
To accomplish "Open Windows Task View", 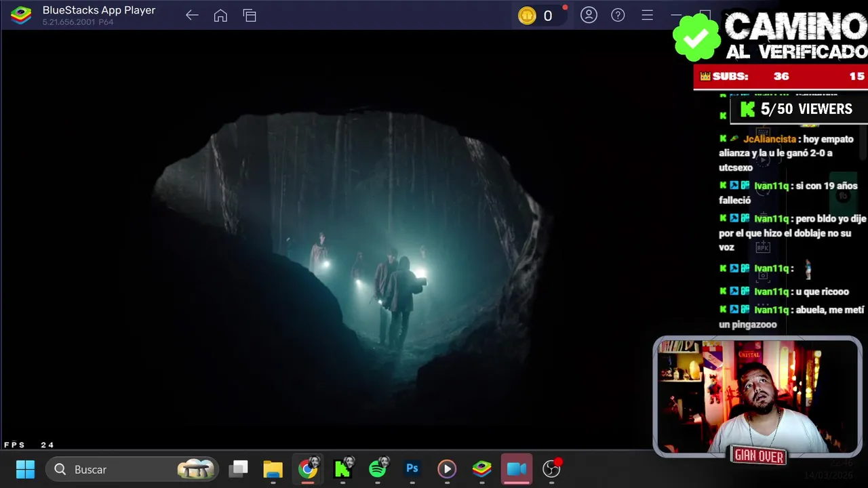I will 238,469.
